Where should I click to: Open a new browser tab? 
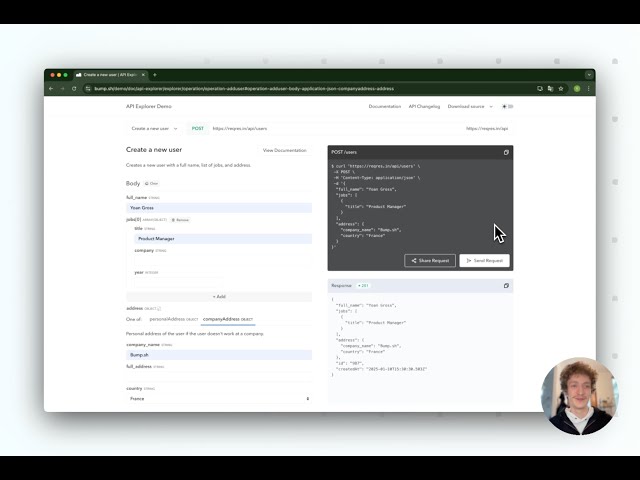pos(155,75)
